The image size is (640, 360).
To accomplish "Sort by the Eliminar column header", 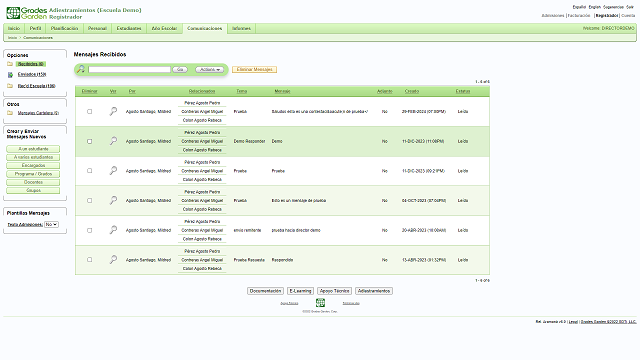I will point(89,91).
